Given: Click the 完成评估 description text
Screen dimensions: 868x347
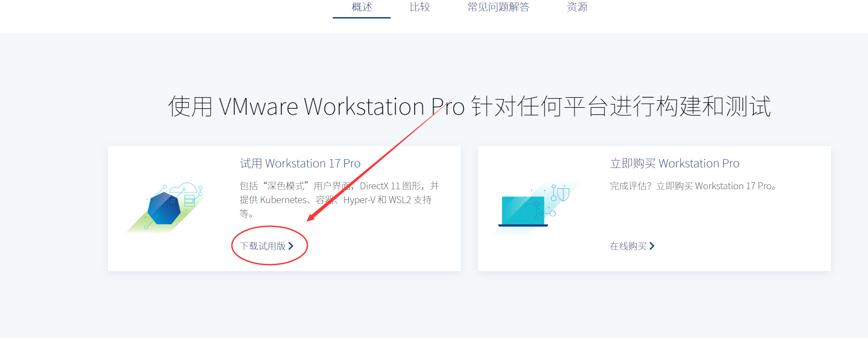Looking at the screenshot, I should tap(693, 186).
